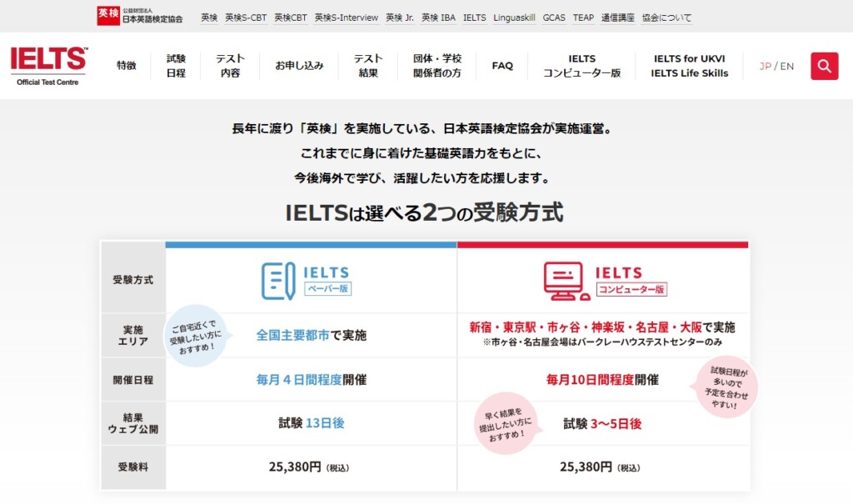Open the 英検CBT top link

coord(291,17)
